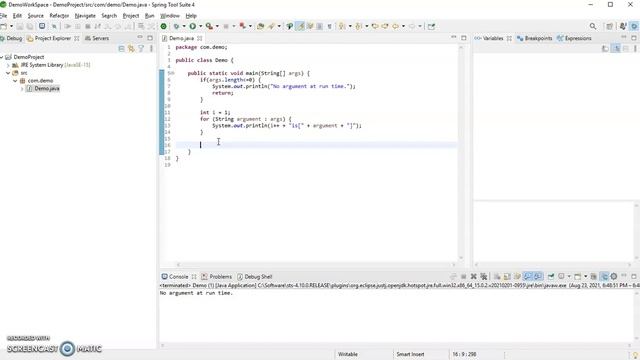Open the Navigate menu
Viewport: 640px width, 360px height.
click(x=85, y=16)
